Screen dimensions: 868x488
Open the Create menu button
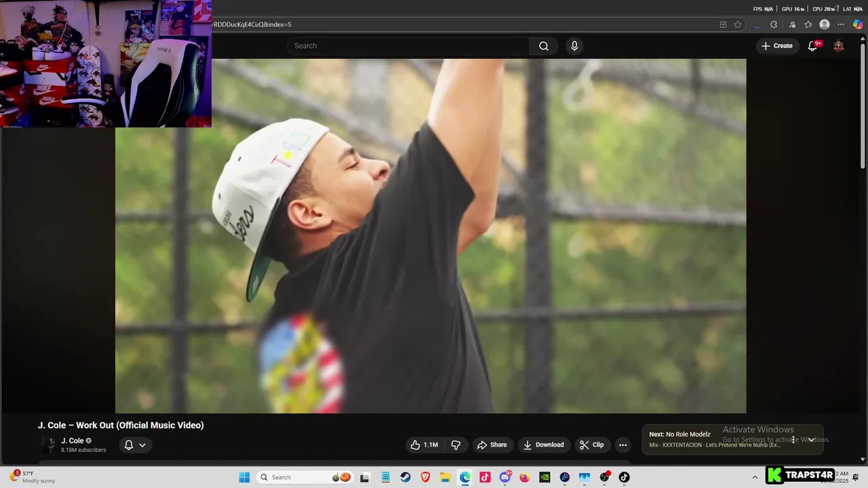(x=777, y=46)
